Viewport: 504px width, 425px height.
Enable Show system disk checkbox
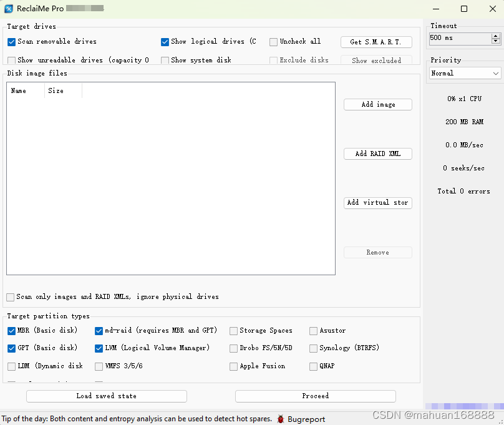165,61
